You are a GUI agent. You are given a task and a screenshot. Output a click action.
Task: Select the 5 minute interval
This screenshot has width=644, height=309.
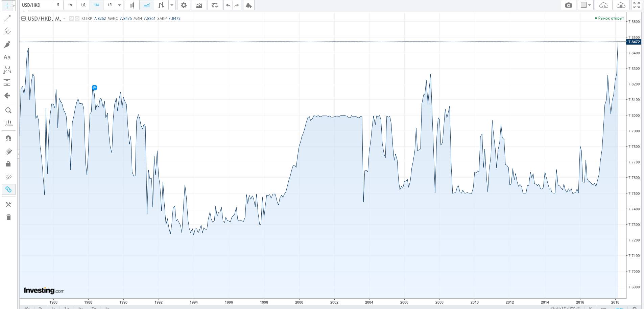click(x=58, y=5)
